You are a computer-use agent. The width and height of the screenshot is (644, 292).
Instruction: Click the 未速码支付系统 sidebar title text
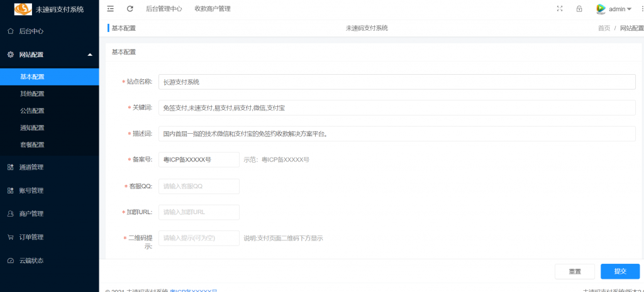[x=60, y=9]
